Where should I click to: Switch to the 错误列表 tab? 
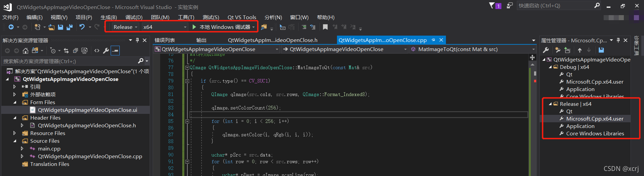point(165,40)
